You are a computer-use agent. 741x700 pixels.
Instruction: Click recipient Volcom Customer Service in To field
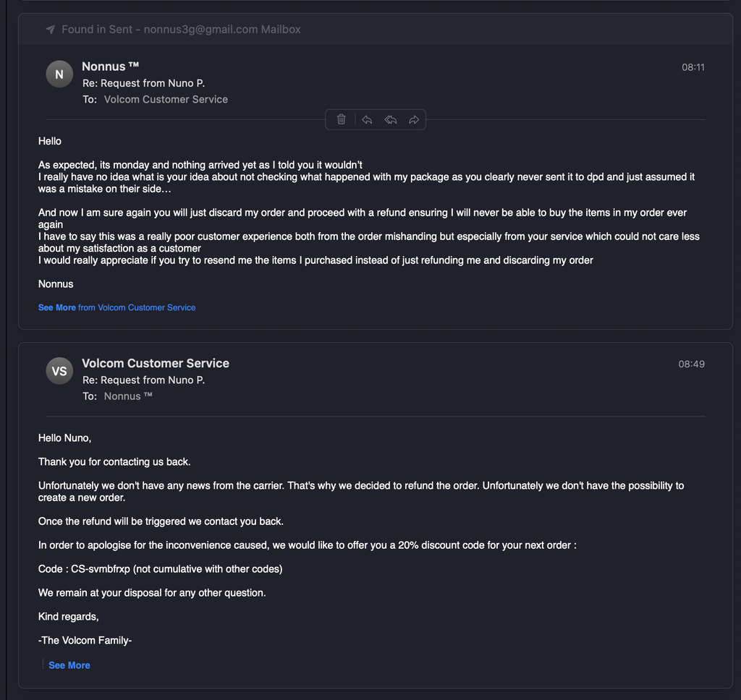166,99
